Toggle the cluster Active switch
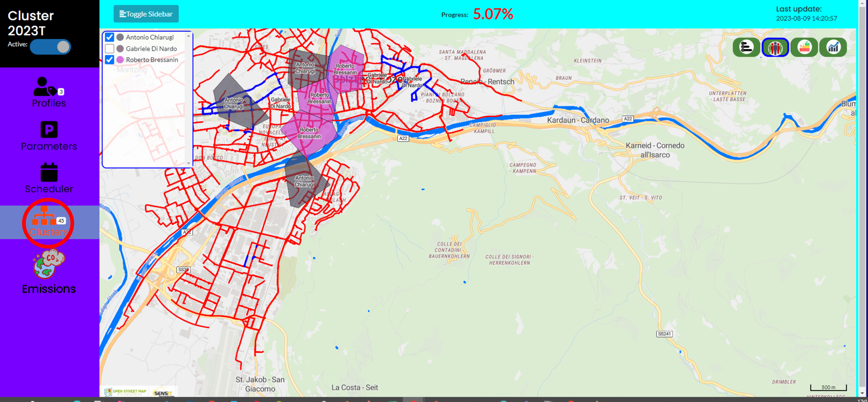Viewport: 868px width, 402px height. (x=50, y=47)
